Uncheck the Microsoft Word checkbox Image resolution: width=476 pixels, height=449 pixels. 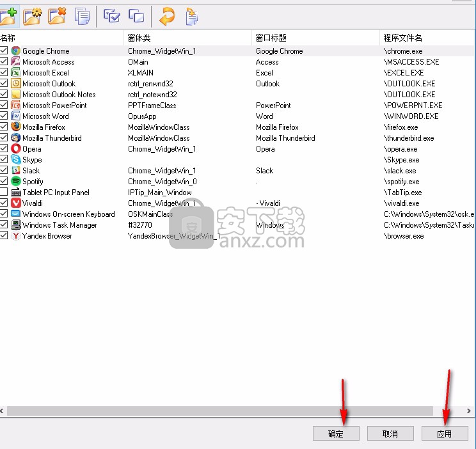pos(4,115)
